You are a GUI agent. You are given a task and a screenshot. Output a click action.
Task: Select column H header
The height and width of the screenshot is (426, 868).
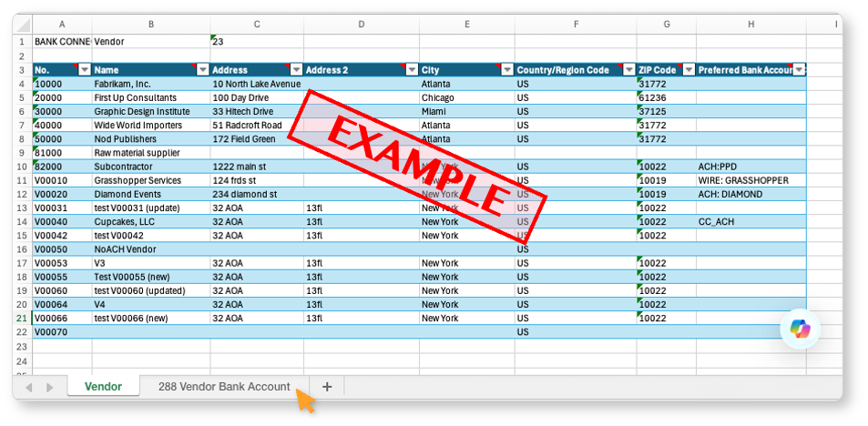coord(751,25)
